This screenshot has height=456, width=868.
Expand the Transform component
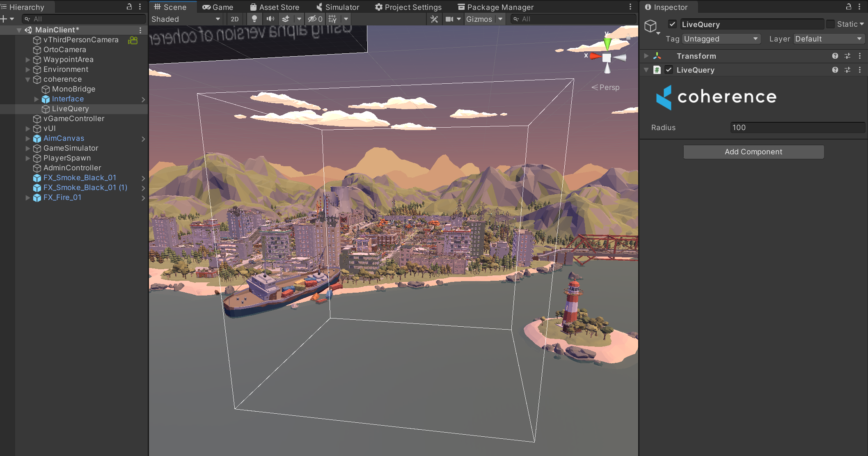[646, 56]
